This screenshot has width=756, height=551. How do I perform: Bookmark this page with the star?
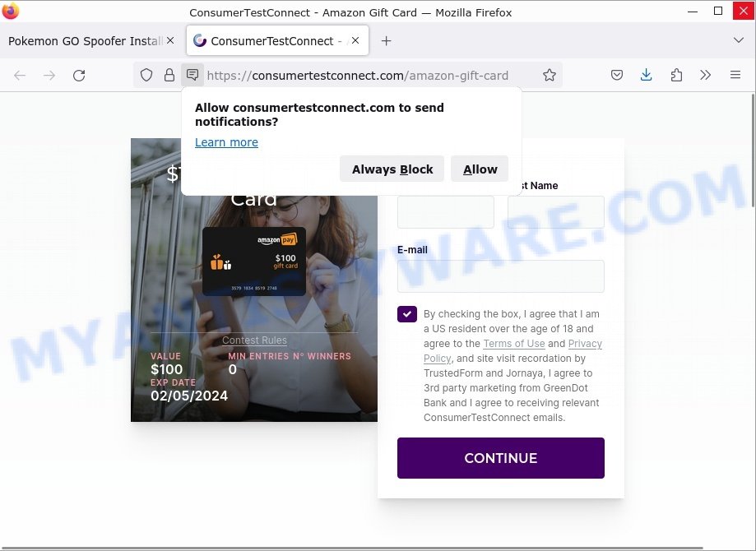pos(550,75)
